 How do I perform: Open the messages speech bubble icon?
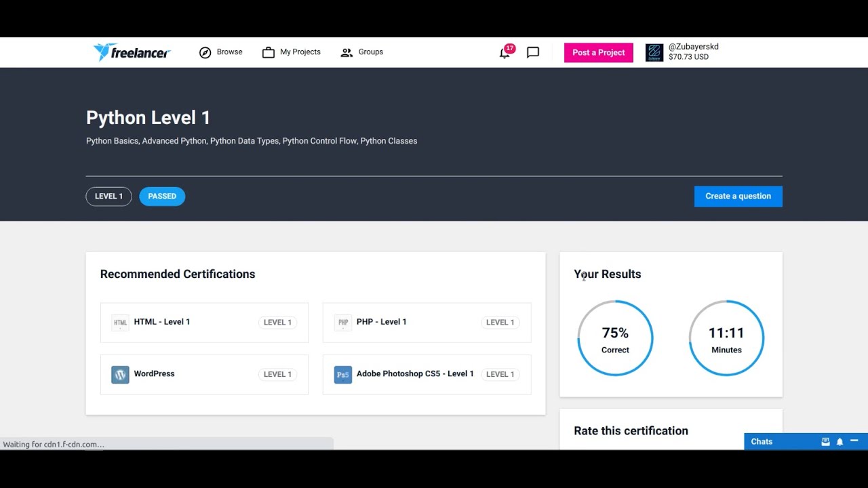point(533,52)
